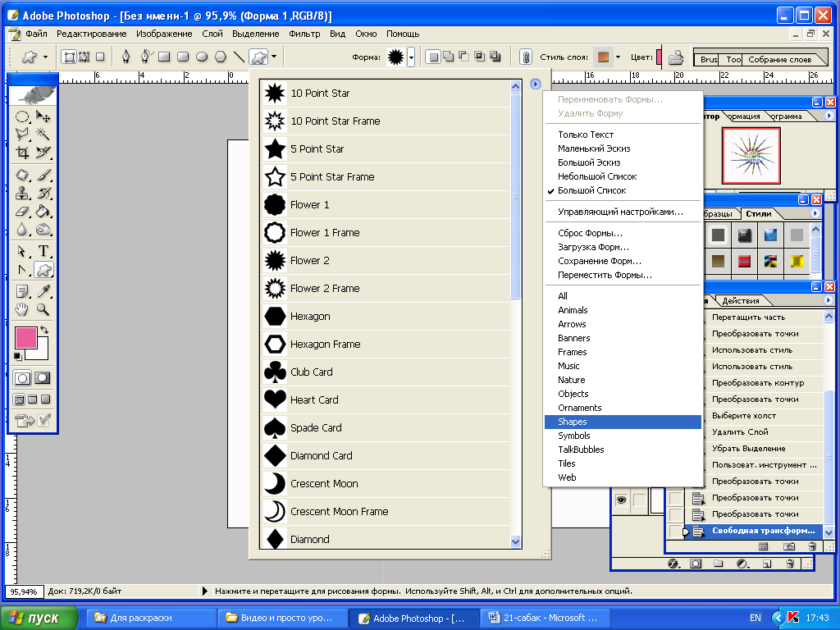The height and width of the screenshot is (630, 840).
Task: Select the Custom Shape tool in toolbox
Action: click(43, 269)
